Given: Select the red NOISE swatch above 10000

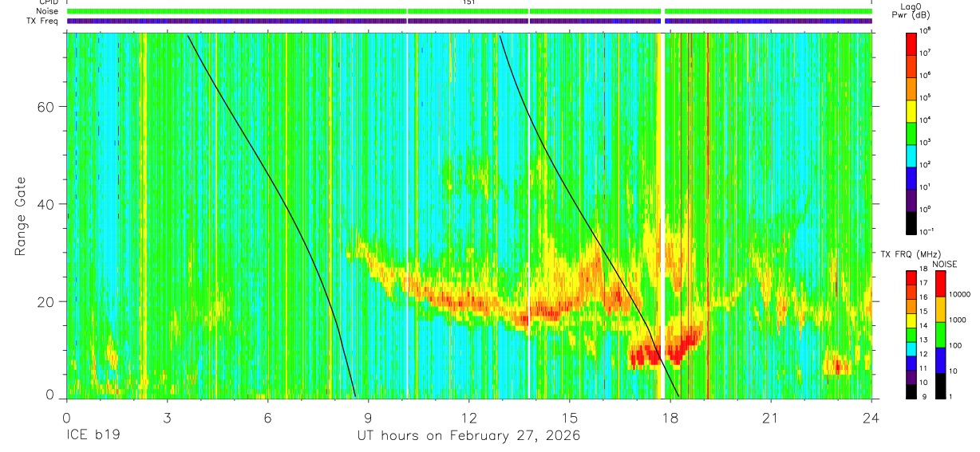Looking at the screenshot, I should click(x=941, y=283).
